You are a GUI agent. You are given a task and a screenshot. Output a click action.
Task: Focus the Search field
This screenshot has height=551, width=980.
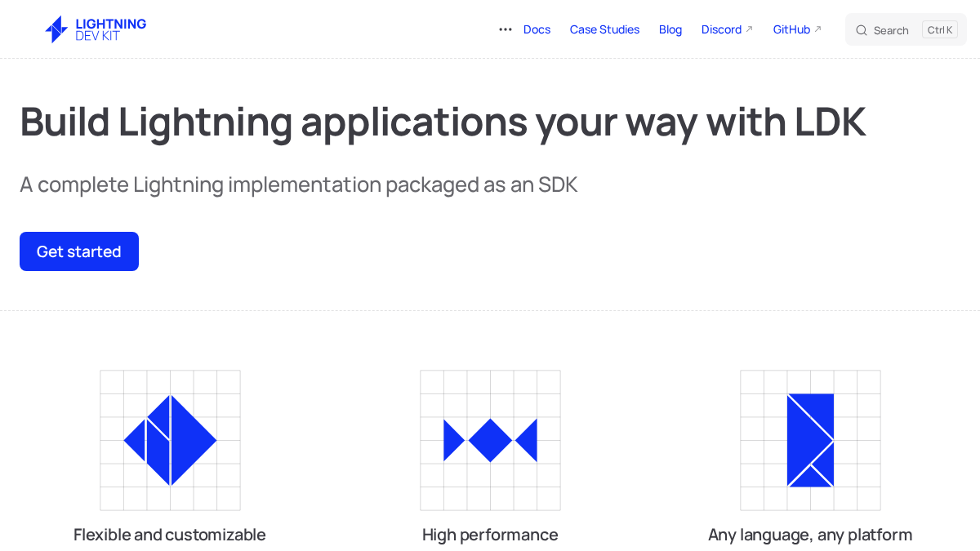[x=906, y=30]
